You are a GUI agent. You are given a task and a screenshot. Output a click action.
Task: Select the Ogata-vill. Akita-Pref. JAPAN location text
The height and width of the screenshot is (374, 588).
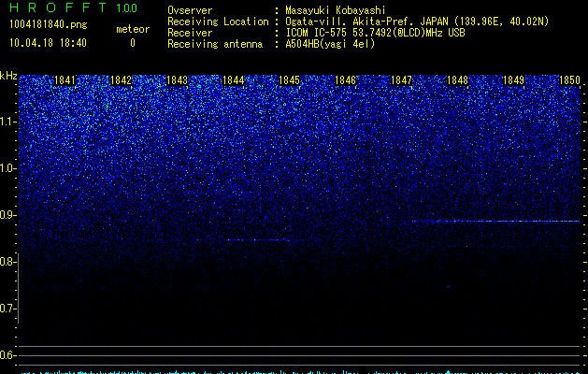[x=417, y=22]
